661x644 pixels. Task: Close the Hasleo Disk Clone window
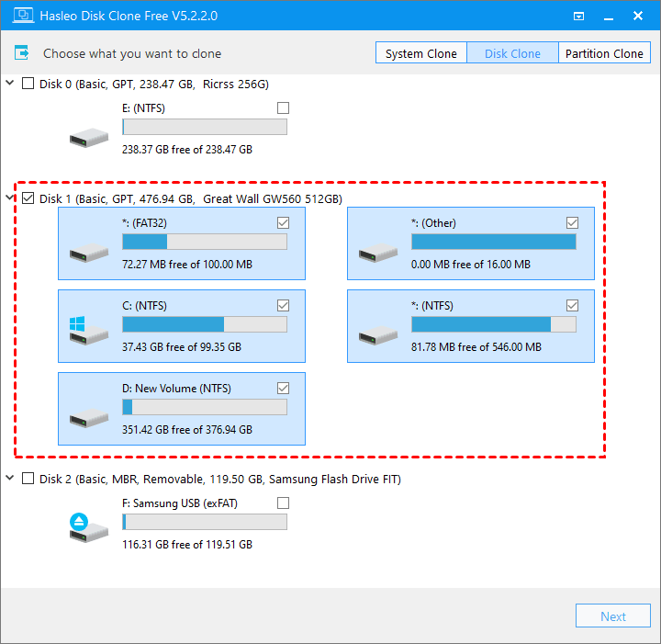tap(638, 16)
